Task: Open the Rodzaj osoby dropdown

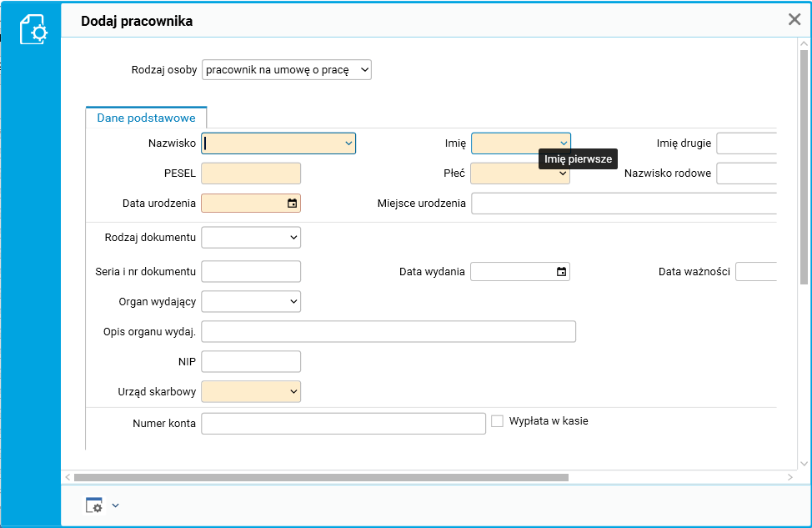Action: [x=286, y=70]
